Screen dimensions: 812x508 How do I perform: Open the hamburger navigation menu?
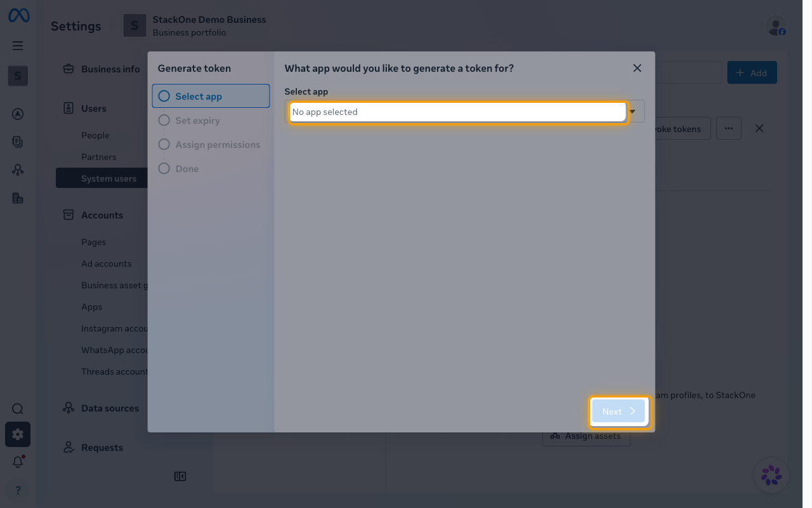coord(18,46)
